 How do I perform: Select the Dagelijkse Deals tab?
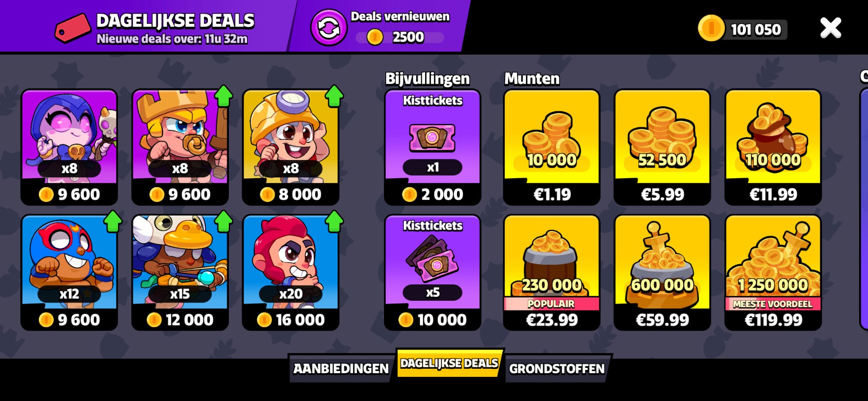pos(450,363)
